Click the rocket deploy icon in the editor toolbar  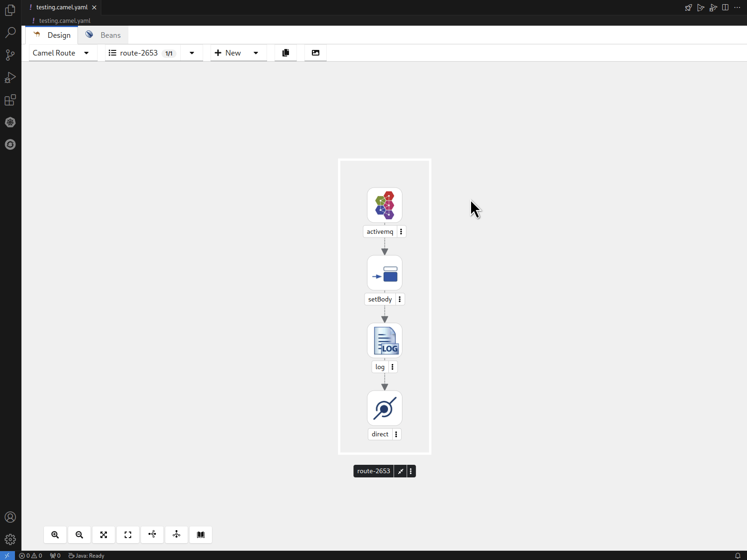(x=689, y=7)
